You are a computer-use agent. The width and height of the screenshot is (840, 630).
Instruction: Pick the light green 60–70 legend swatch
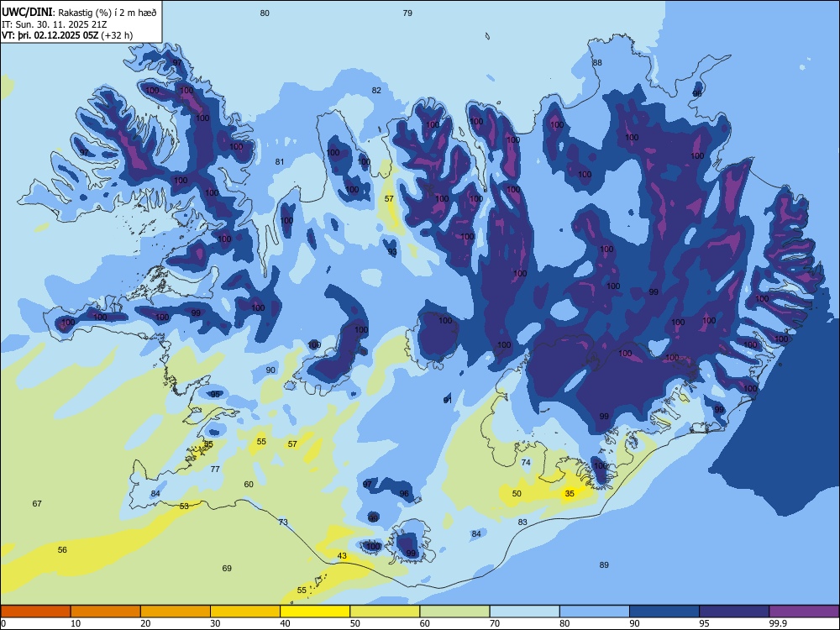click(x=454, y=612)
